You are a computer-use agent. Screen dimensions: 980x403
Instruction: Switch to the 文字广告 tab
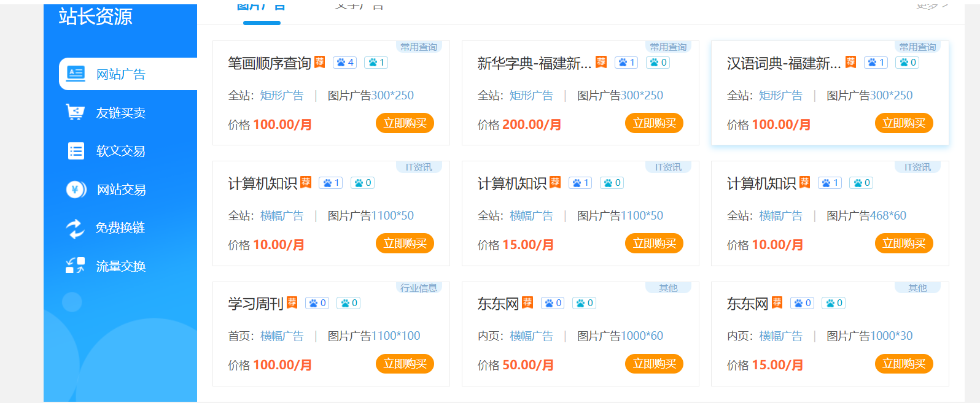click(359, 6)
